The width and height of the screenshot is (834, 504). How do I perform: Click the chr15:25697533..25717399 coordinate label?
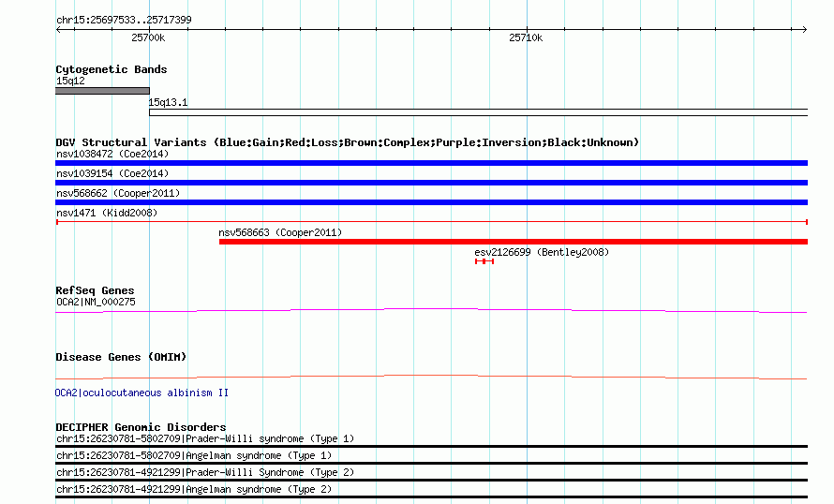(x=124, y=20)
